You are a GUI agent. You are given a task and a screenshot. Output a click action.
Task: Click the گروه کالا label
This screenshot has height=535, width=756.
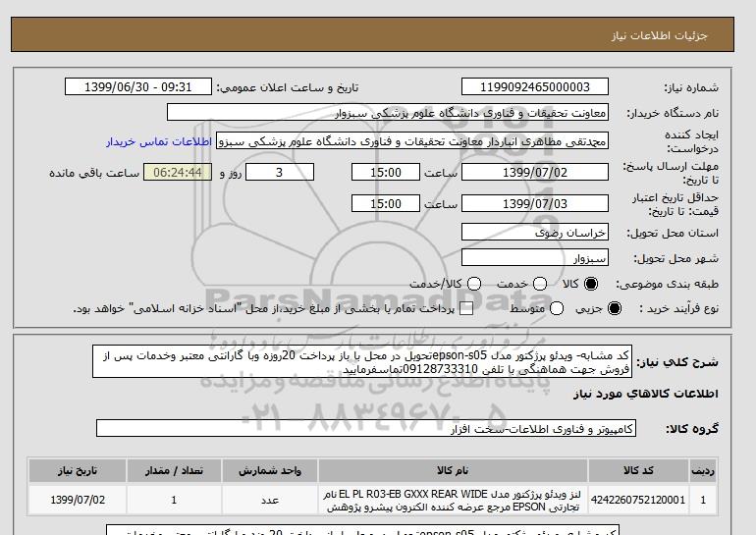(x=692, y=429)
